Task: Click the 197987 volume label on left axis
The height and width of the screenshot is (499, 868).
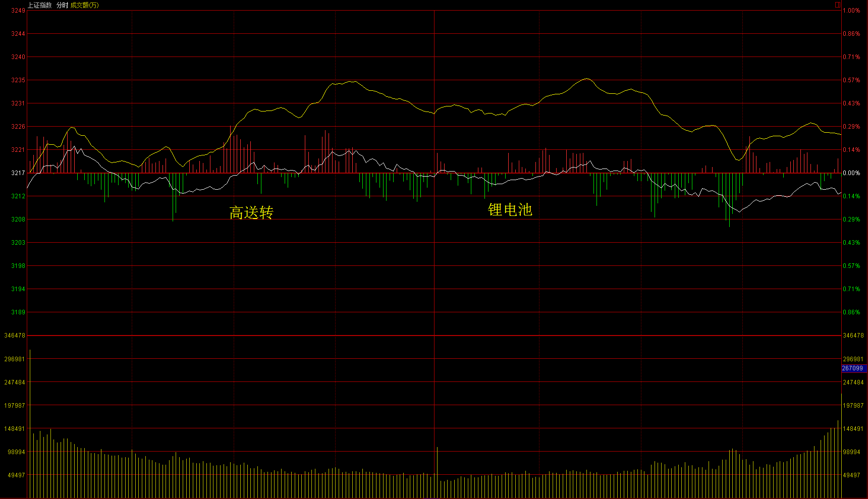Action: pyautogui.click(x=15, y=406)
